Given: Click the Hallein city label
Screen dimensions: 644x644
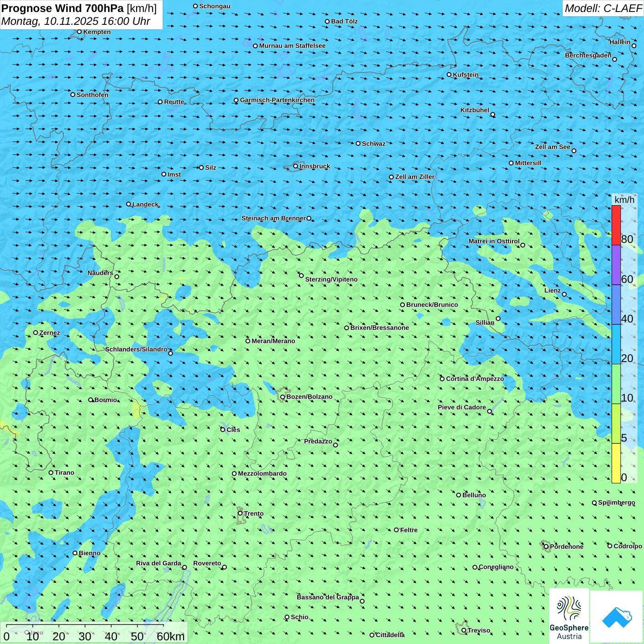Looking at the screenshot, I should click(x=620, y=42).
